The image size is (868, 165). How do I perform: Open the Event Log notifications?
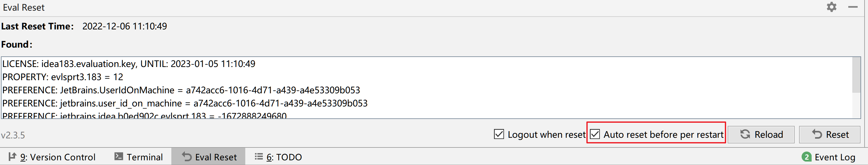[x=829, y=157]
